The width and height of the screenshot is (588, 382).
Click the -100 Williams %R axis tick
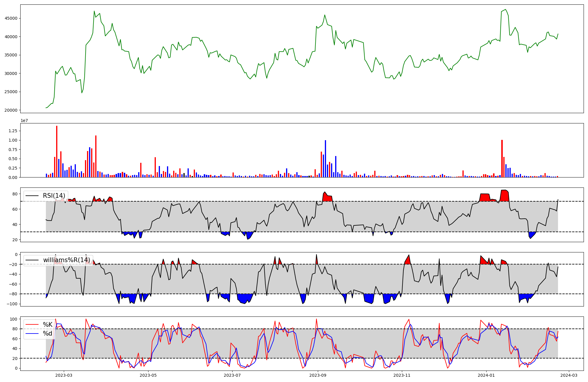click(12, 304)
